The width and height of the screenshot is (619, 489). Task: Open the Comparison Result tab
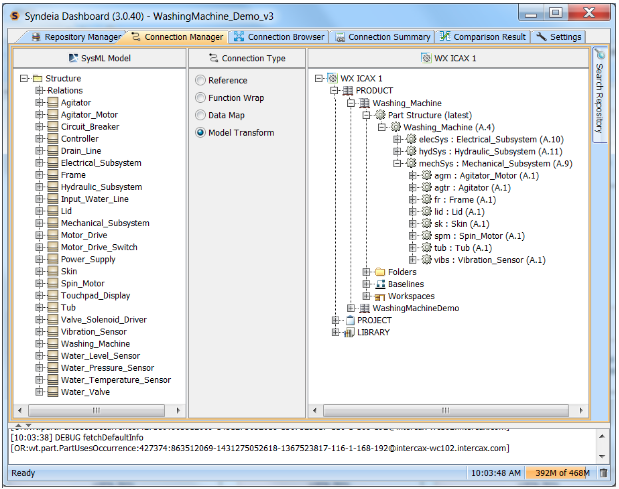[x=483, y=37]
